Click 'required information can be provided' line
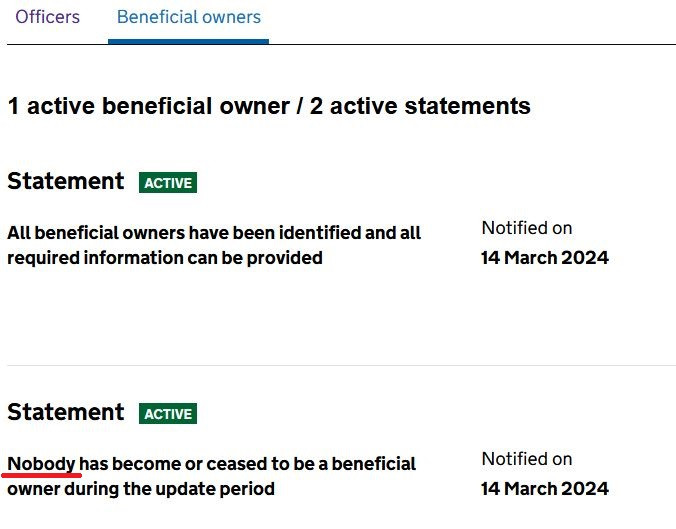The height and width of the screenshot is (529, 676). pos(165,258)
